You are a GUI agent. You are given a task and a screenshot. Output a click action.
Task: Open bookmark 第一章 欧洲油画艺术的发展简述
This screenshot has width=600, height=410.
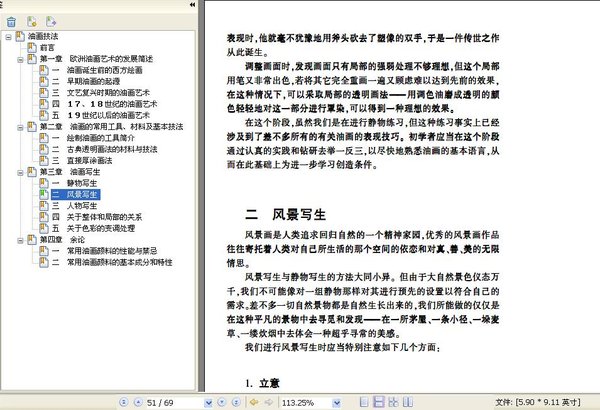point(96,59)
